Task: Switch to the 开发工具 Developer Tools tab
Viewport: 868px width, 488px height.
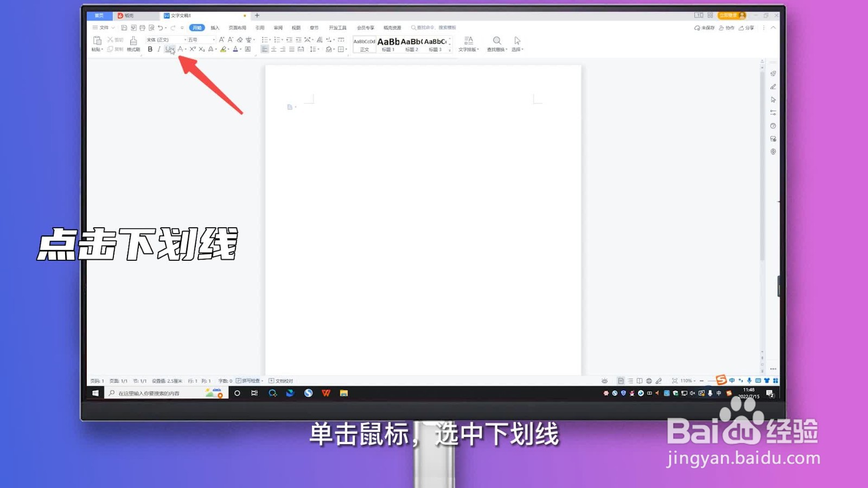Action: pyautogui.click(x=337, y=28)
